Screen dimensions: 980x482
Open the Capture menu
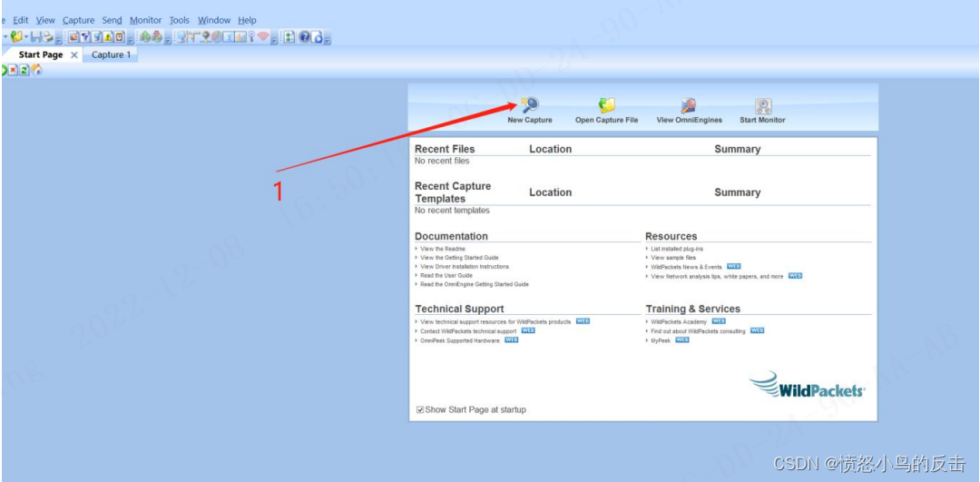[x=79, y=20]
